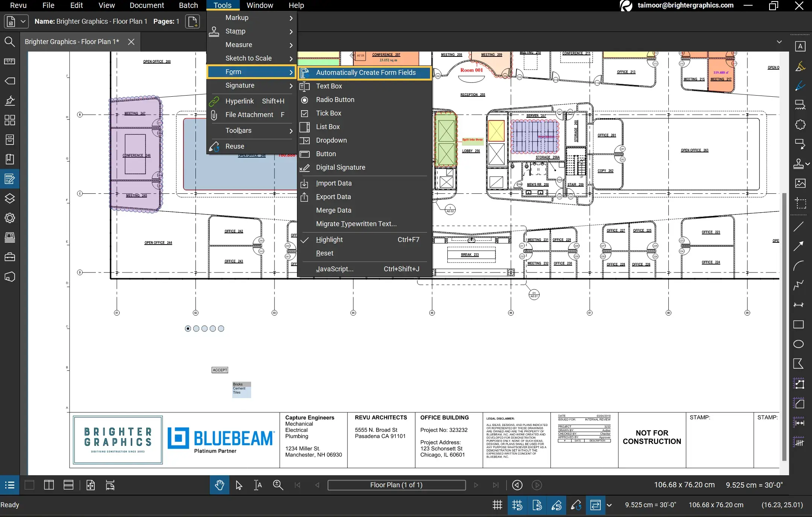Viewport: 812px width, 517px height.
Task: Open JavaScript... editor entry
Action: coord(365,269)
